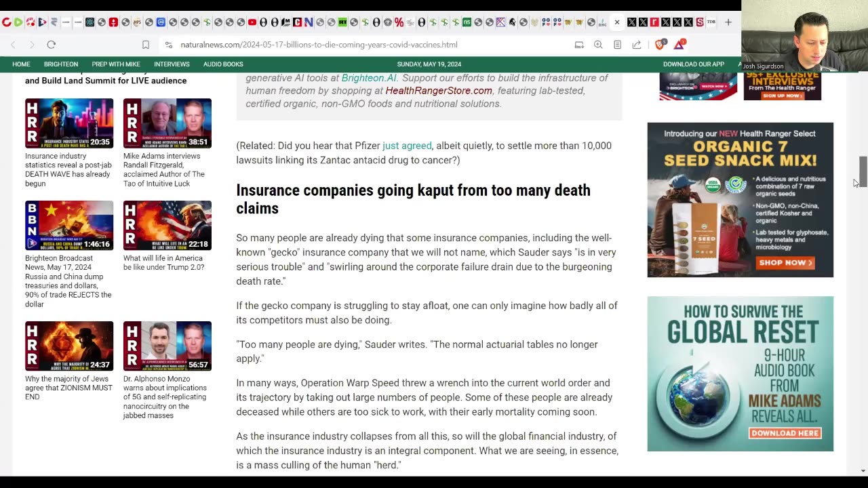Click the 'SUNDAY, MAY 19, 2024' date text
This screenshot has height=488, width=868.
(x=429, y=64)
